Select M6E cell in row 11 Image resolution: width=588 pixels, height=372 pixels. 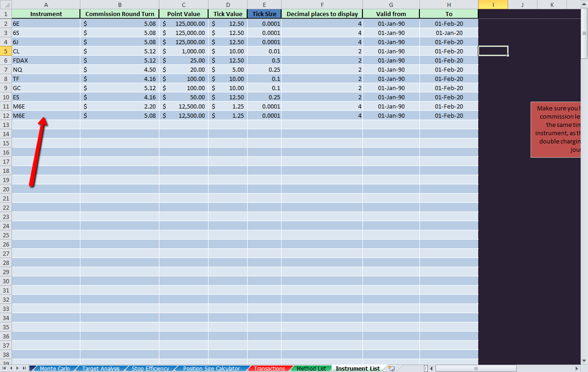(46, 106)
